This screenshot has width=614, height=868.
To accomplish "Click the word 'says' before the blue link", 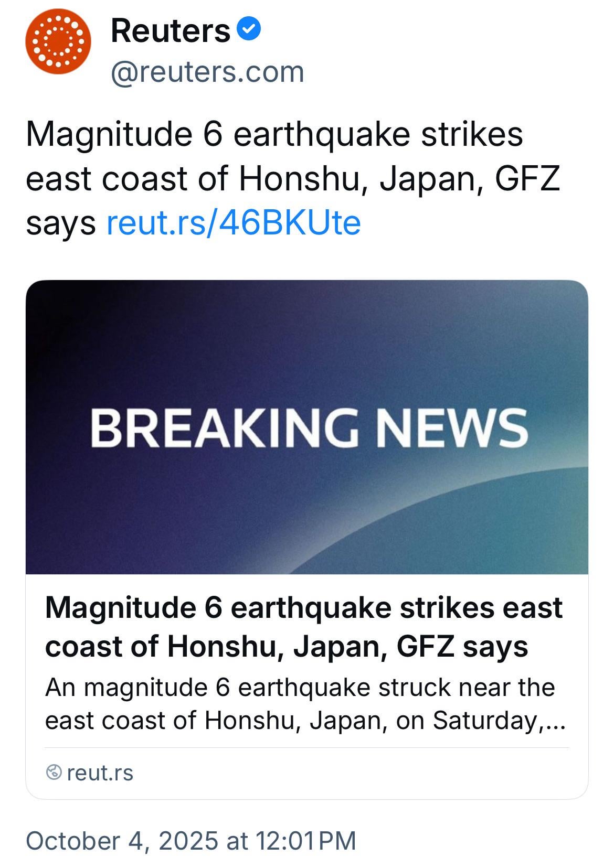I will pyautogui.click(x=60, y=223).
